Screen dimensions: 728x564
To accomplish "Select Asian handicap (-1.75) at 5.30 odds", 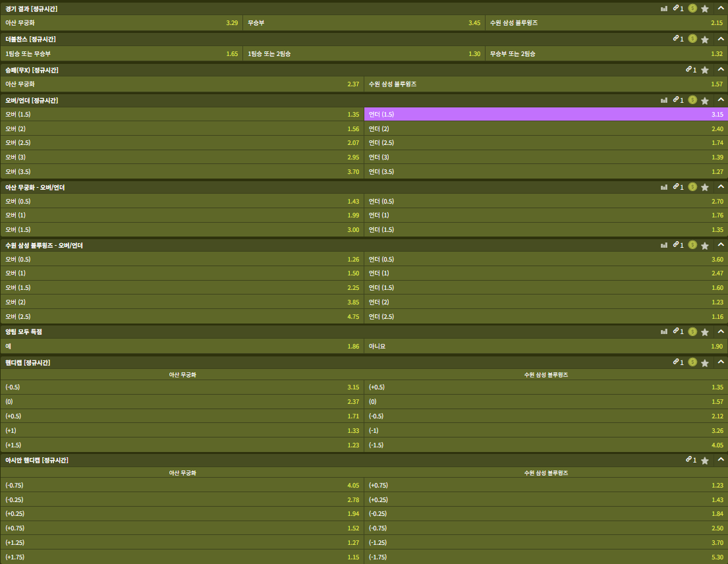I will pyautogui.click(x=546, y=557).
